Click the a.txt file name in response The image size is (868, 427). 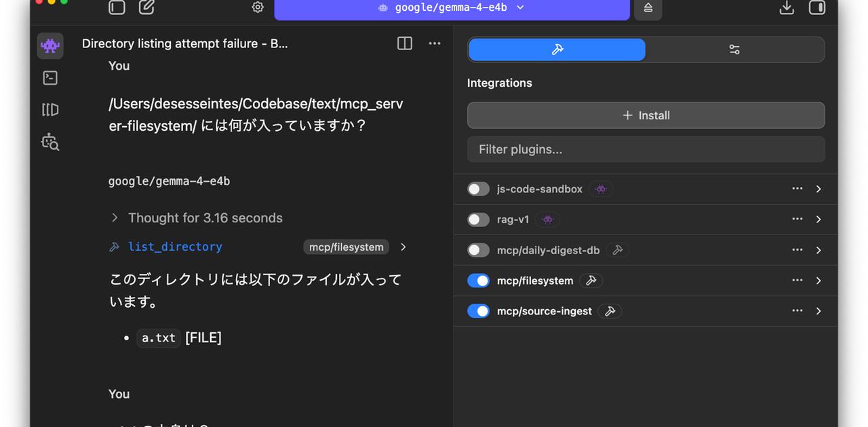click(x=159, y=338)
